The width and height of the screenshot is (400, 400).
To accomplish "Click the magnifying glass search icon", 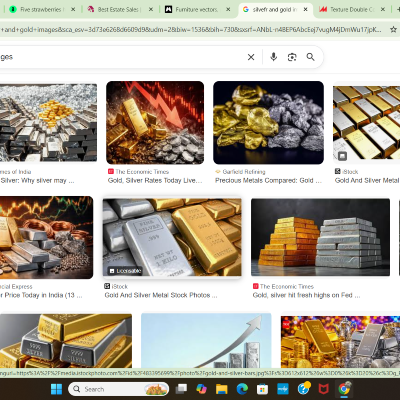I will tap(311, 57).
